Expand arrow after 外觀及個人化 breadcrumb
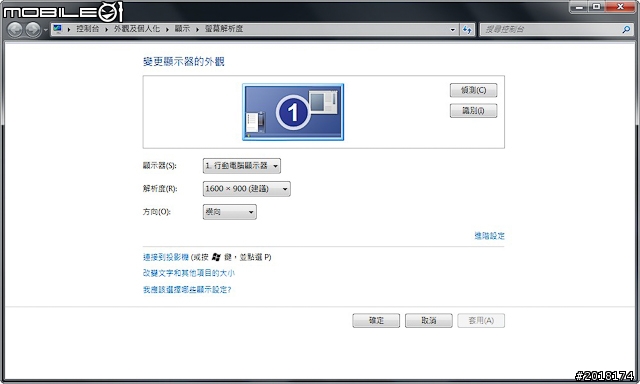Image resolution: width=640 pixels, height=384 pixels. [x=167, y=29]
